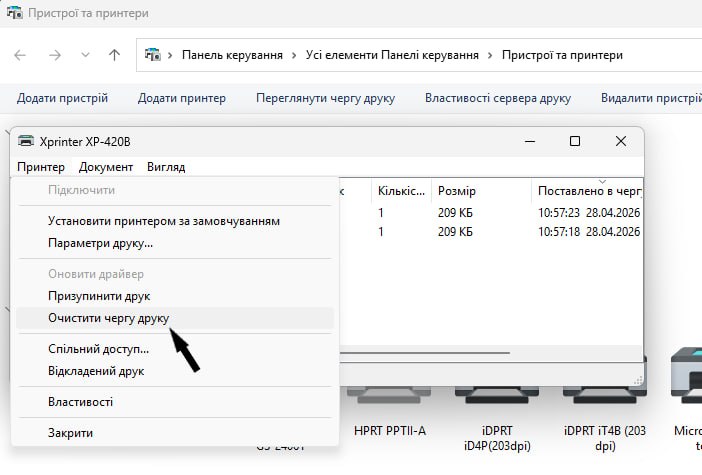
Task: Click Додати принтер toolbar button
Action: coord(182,98)
